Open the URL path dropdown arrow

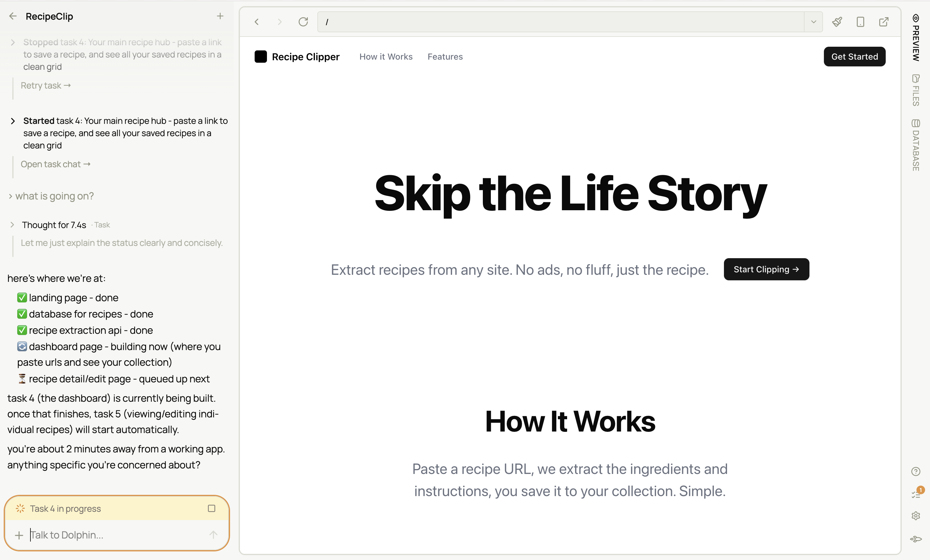pos(813,22)
